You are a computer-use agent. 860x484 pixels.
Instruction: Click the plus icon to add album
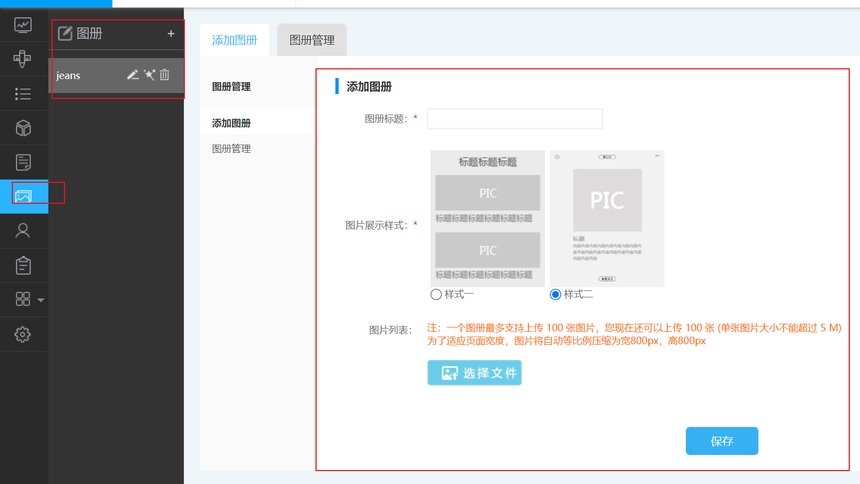171,34
